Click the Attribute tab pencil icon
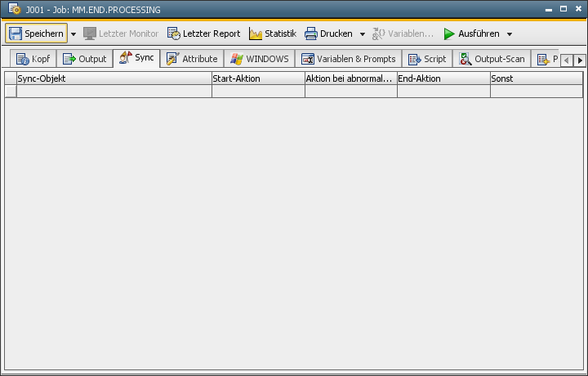588x376 pixels. pyautogui.click(x=173, y=59)
